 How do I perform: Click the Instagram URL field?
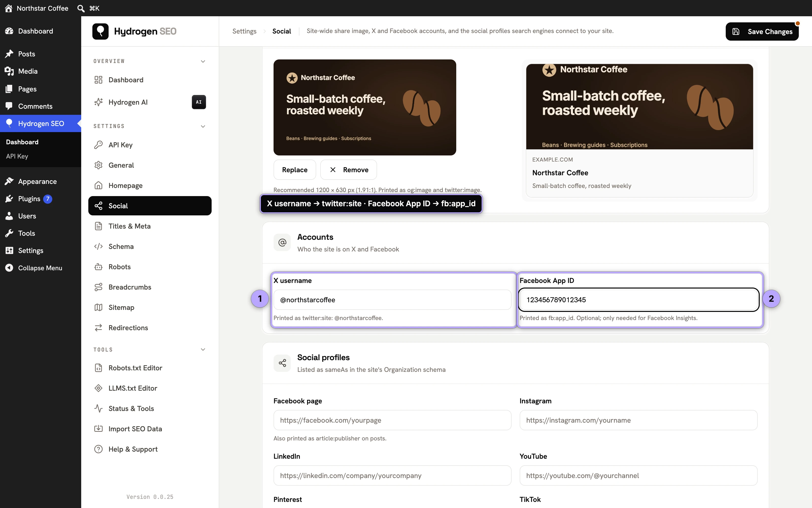[x=638, y=420]
